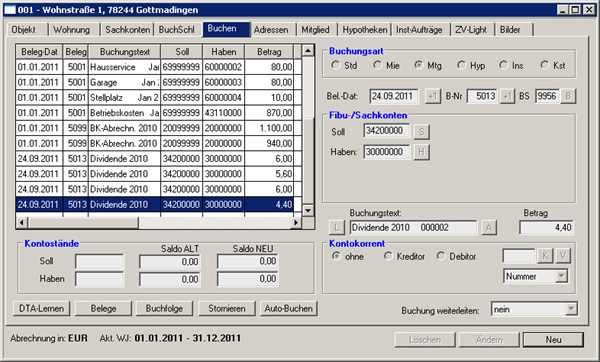Click the S button next to Soll account
Viewport: 600px width, 362px height.
421,132
